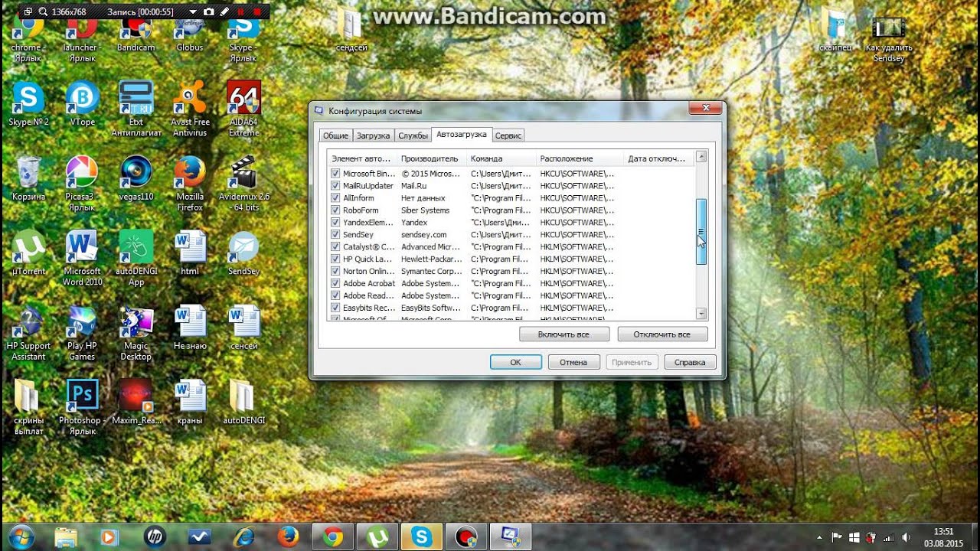Select the Picasa3 shortcut on desktop

[x=82, y=184]
